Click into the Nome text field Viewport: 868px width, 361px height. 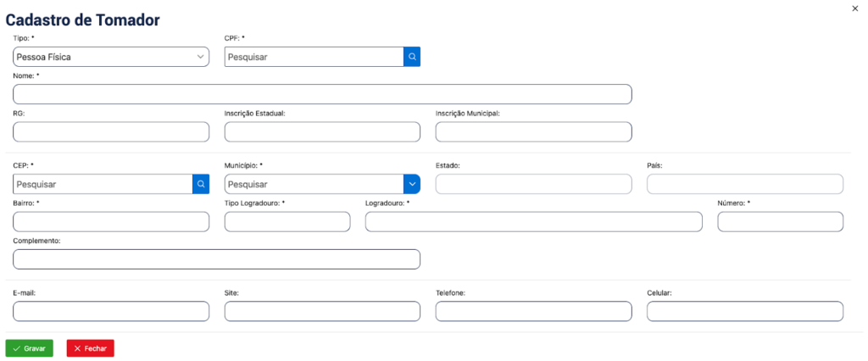(322, 94)
